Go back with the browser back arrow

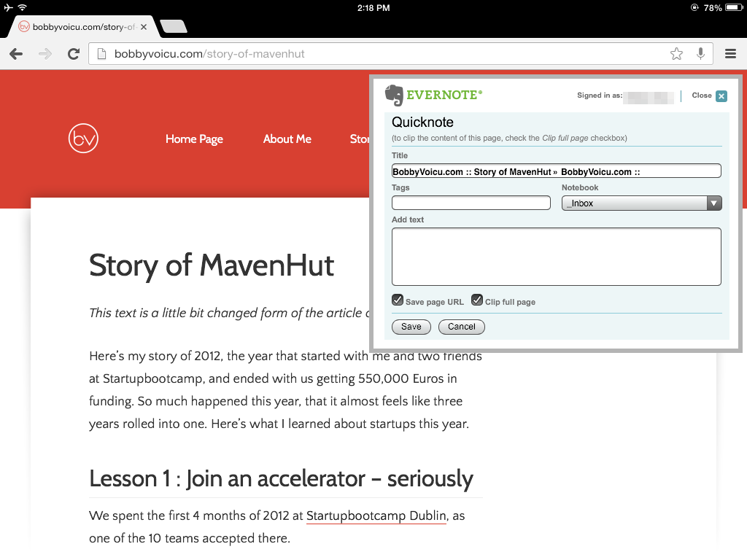[16, 54]
